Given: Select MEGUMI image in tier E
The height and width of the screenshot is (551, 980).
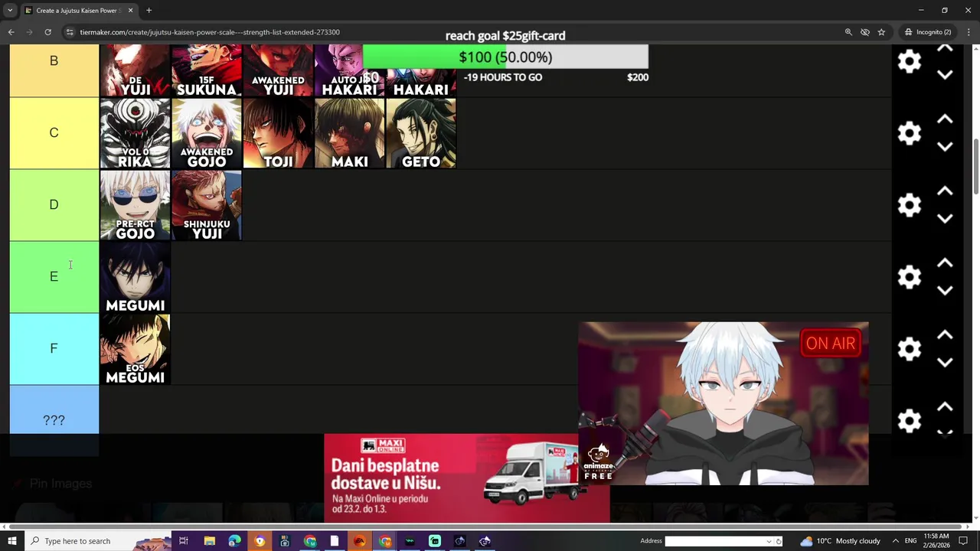Looking at the screenshot, I should tap(135, 277).
